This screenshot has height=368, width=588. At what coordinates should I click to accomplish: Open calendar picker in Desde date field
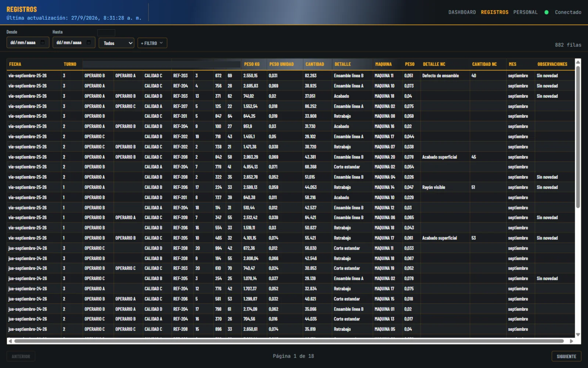tap(43, 43)
